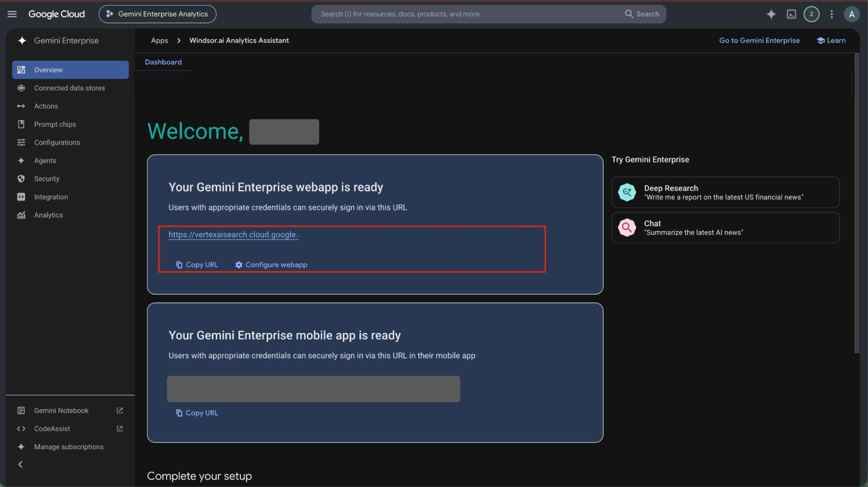
Task: Click the Overview grid icon in sidebar
Action: [21, 70]
